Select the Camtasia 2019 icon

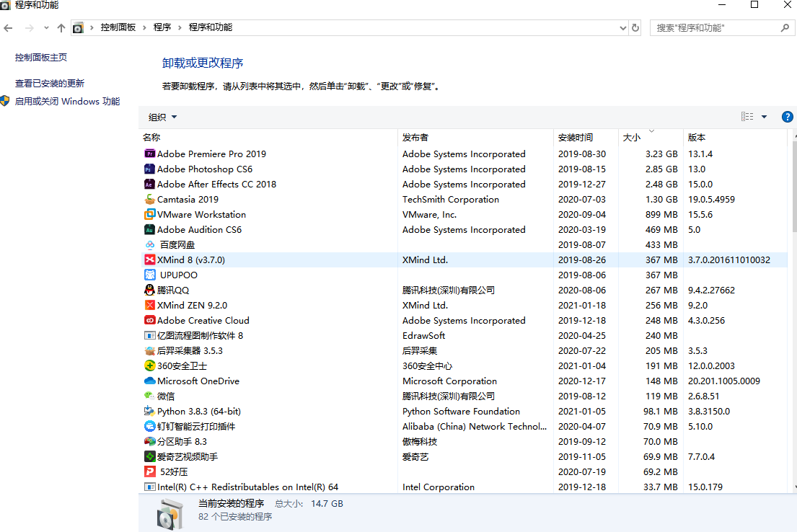point(149,199)
